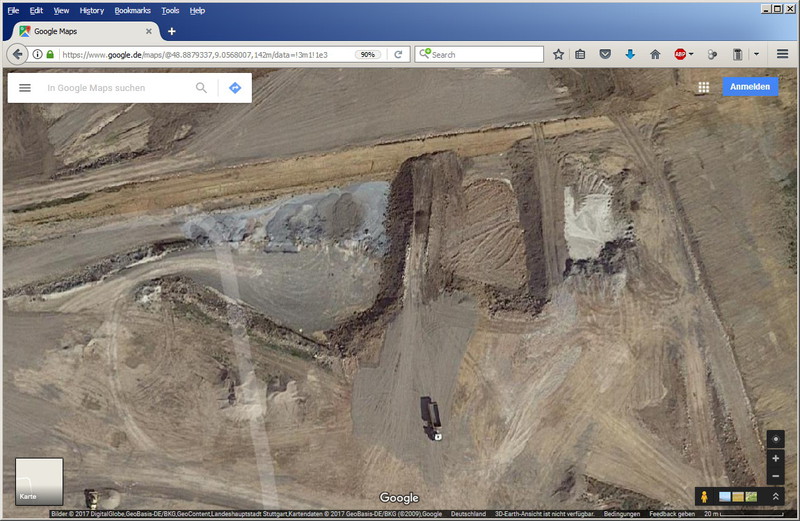Expand the toolbar dropdown arrow beside trash icon
The image size is (800, 521).
tap(756, 54)
